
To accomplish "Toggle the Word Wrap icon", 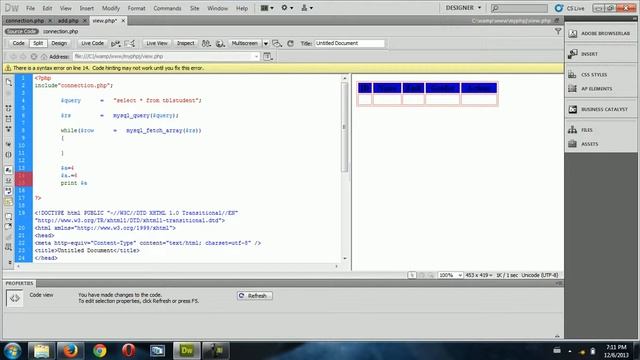I will [x=9, y=191].
